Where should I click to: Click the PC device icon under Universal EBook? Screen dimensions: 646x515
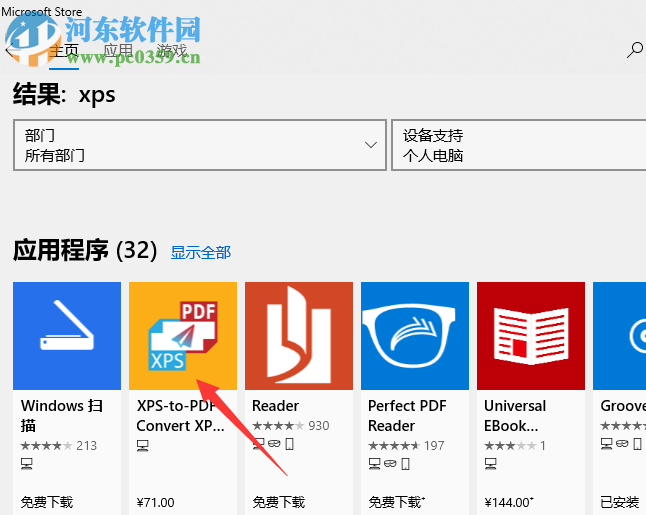point(490,464)
